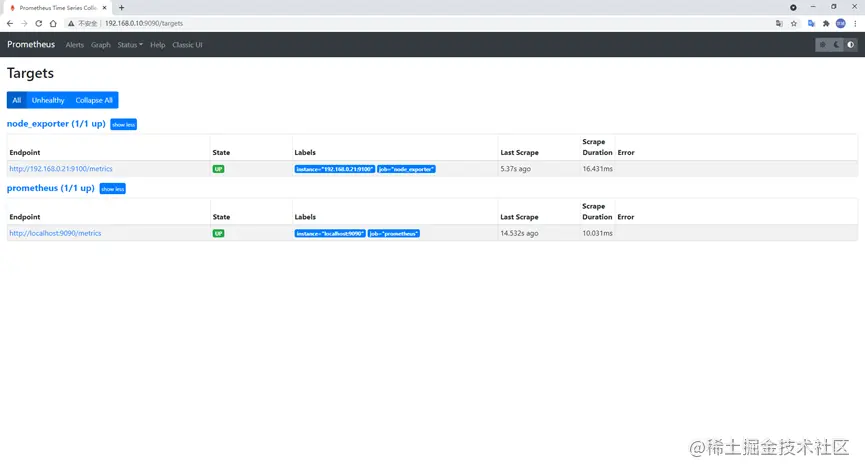The width and height of the screenshot is (865, 473).
Task: Click the 14.532s ago last scrape value
Action: [519, 233]
